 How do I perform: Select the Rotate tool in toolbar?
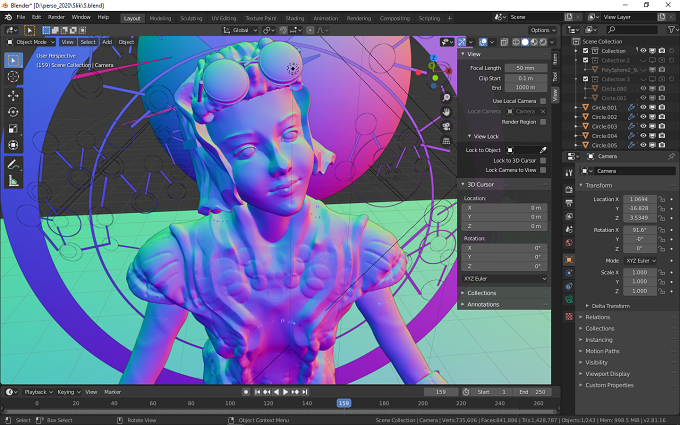(13, 112)
